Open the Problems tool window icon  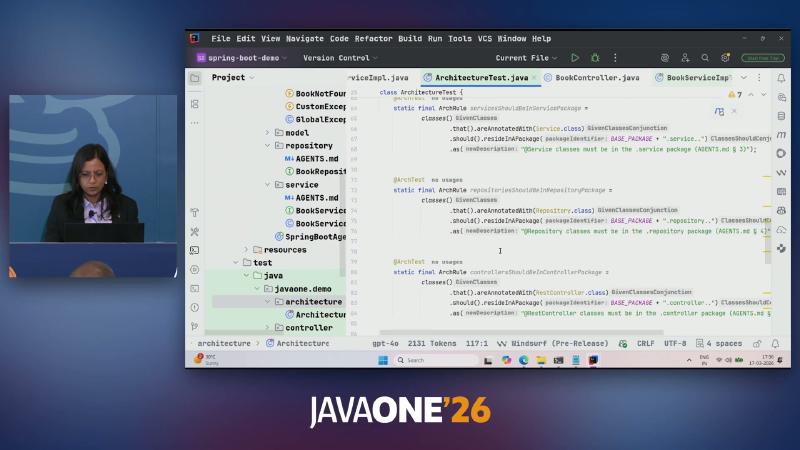pos(195,308)
